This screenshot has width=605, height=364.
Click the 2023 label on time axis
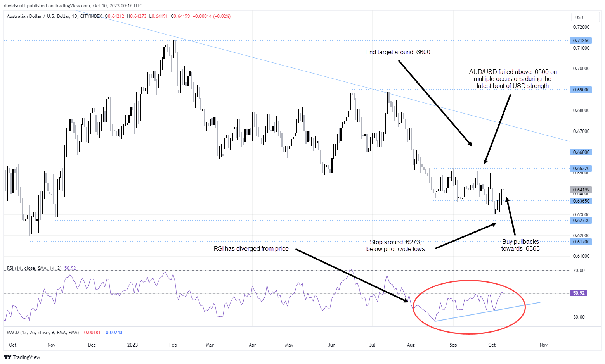[x=133, y=345]
